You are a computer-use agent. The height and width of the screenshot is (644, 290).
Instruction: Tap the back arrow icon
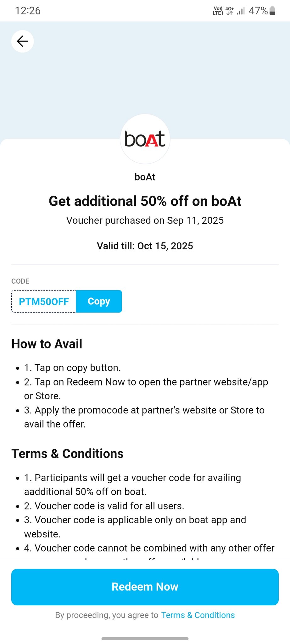coord(23,41)
